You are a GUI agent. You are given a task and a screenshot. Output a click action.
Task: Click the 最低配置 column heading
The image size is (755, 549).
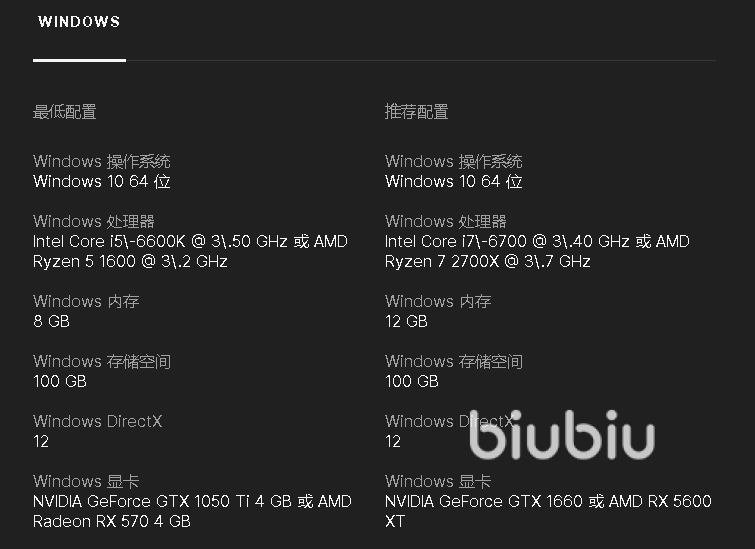pyautogui.click(x=65, y=112)
